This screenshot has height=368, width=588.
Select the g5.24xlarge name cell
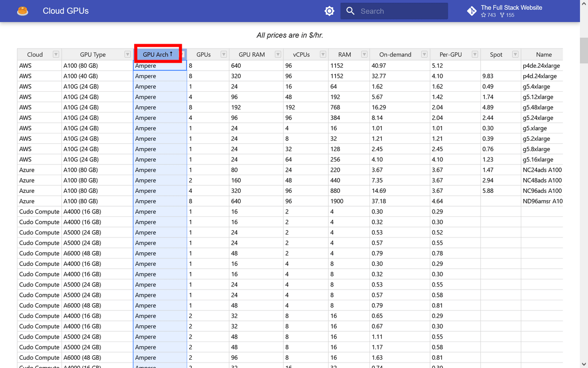pyautogui.click(x=542, y=118)
